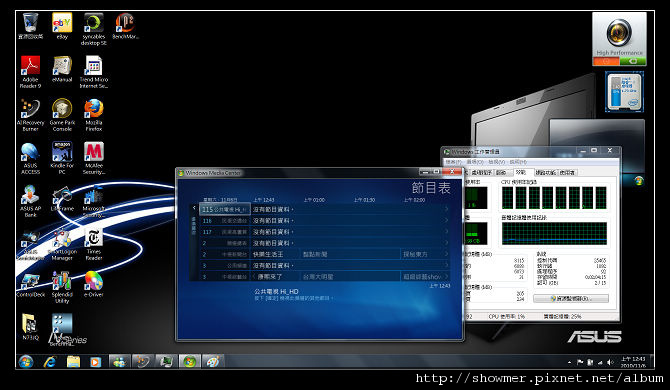
Task: Open McAfee Security desktop icon
Action: (94, 158)
